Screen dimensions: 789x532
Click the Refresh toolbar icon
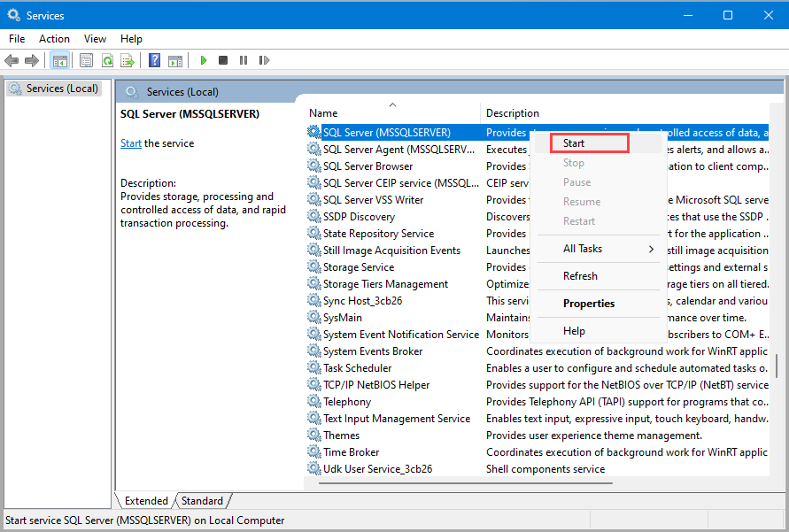coord(107,61)
